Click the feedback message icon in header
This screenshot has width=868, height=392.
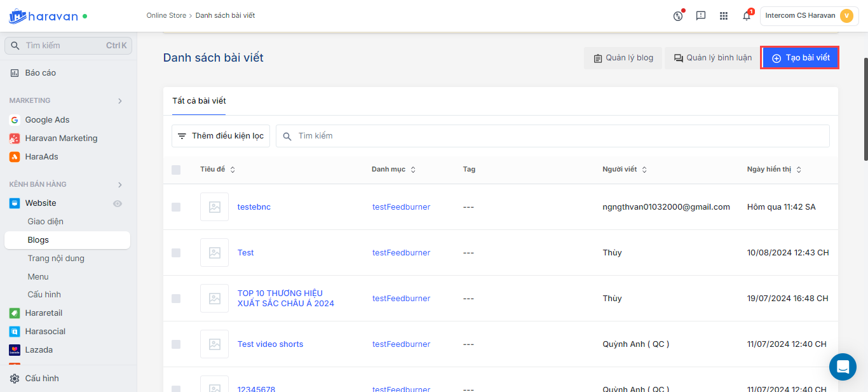click(x=701, y=16)
